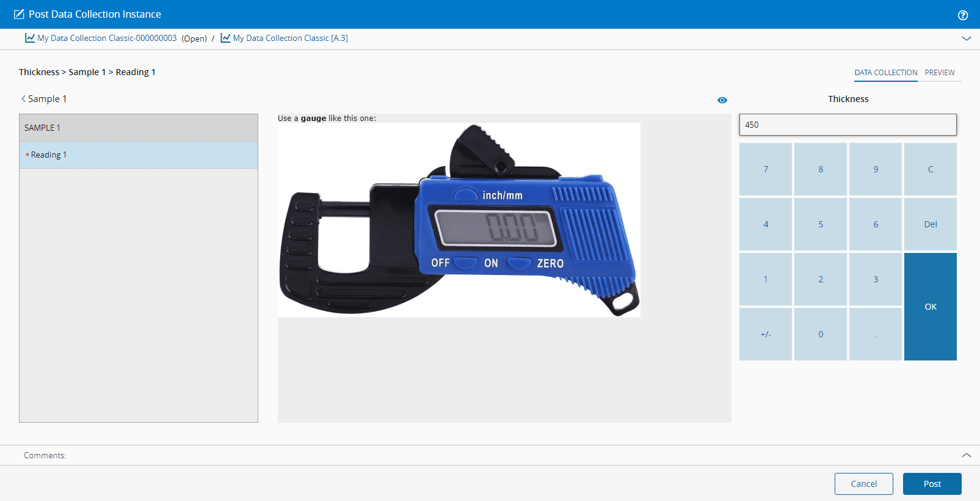980x501 pixels.
Task: Click the Post button
Action: (932, 484)
